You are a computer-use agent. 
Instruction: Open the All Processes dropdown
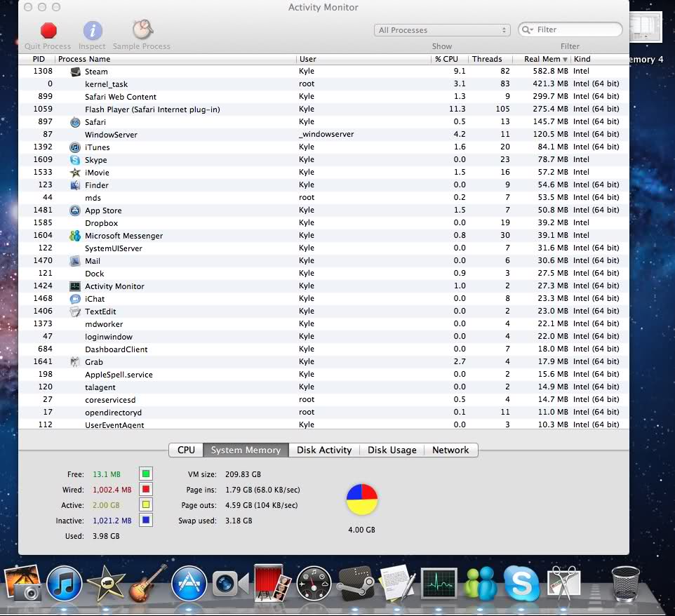pos(442,30)
